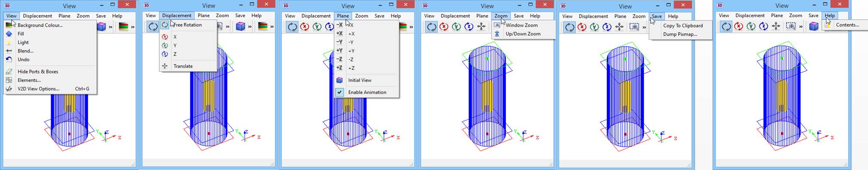Choose Dump Pixmap... from Save menu

click(680, 34)
